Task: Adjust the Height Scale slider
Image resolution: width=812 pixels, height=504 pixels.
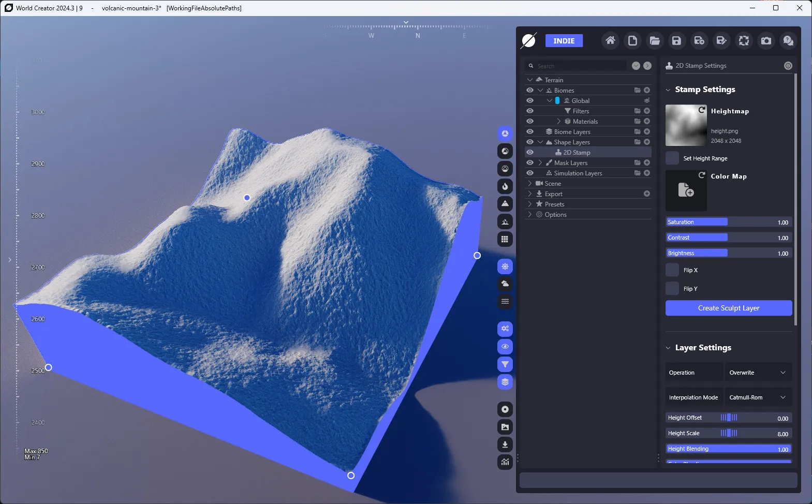Action: click(x=729, y=433)
